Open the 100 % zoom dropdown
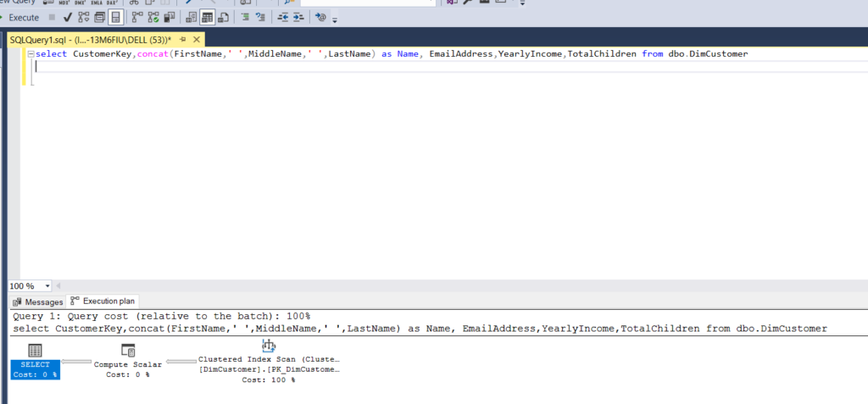The height and width of the screenshot is (404, 868). pos(47,286)
